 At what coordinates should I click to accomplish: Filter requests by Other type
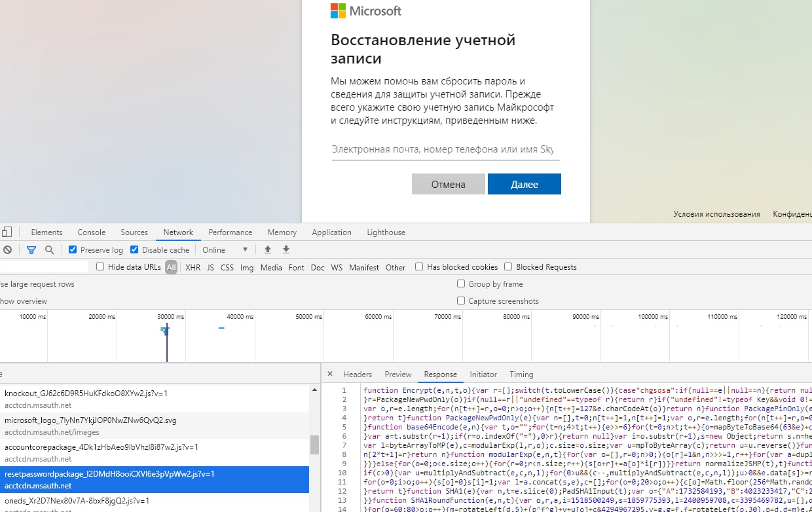pos(396,267)
